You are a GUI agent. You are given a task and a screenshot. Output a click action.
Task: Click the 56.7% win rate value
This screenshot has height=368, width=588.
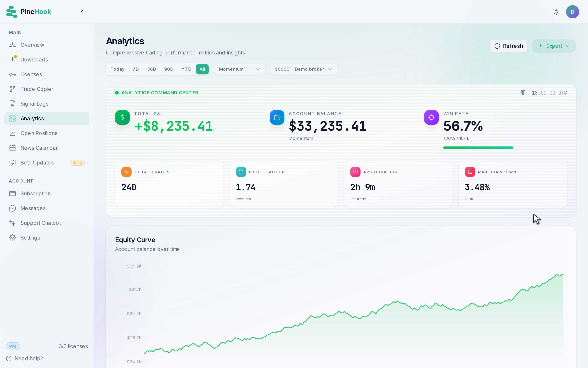click(463, 126)
